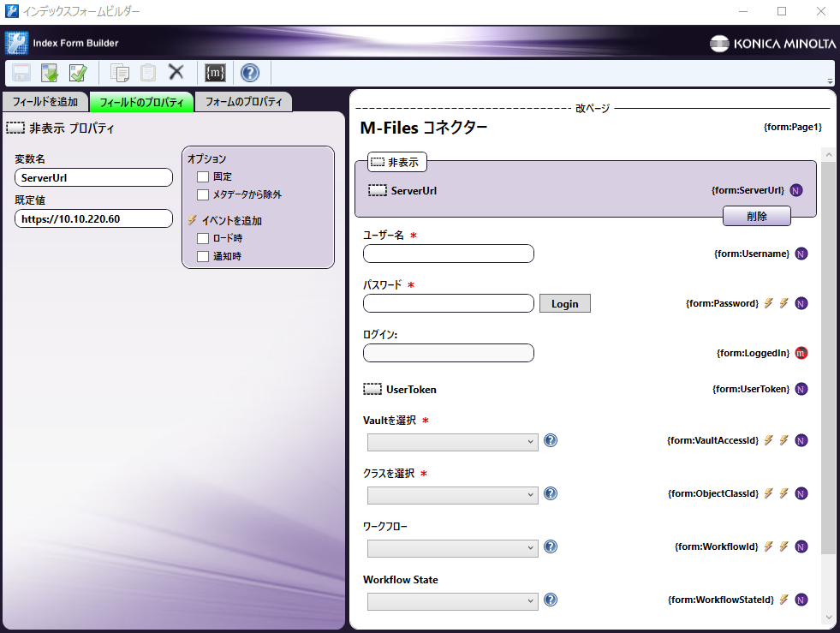Viewport: 840px width, 633px height.
Task: Click the N icon beside {form:ObjectClassId}
Action: [801, 493]
